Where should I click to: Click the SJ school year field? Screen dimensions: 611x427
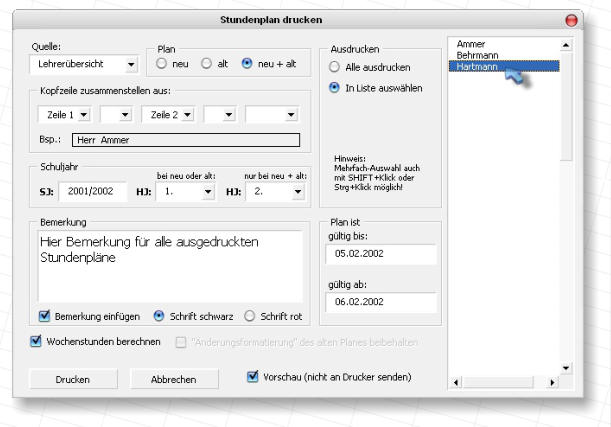click(x=92, y=191)
